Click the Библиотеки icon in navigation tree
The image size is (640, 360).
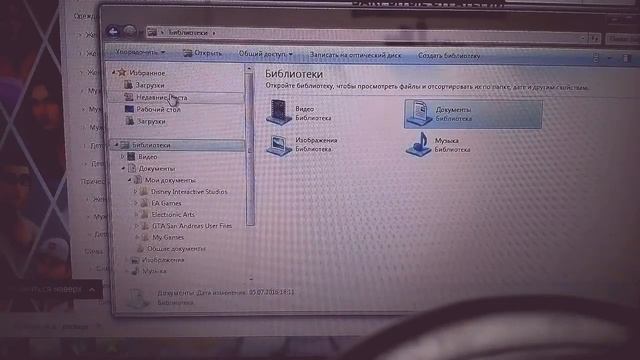(124, 145)
